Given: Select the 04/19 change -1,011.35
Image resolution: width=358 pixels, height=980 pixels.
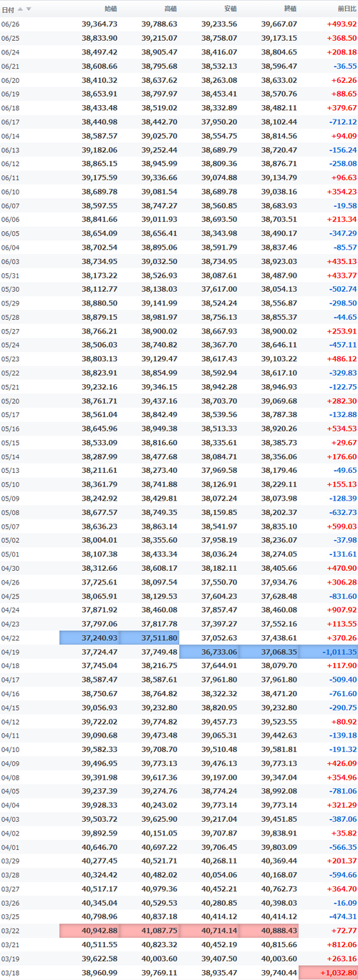Looking at the screenshot, I should click(328, 652).
